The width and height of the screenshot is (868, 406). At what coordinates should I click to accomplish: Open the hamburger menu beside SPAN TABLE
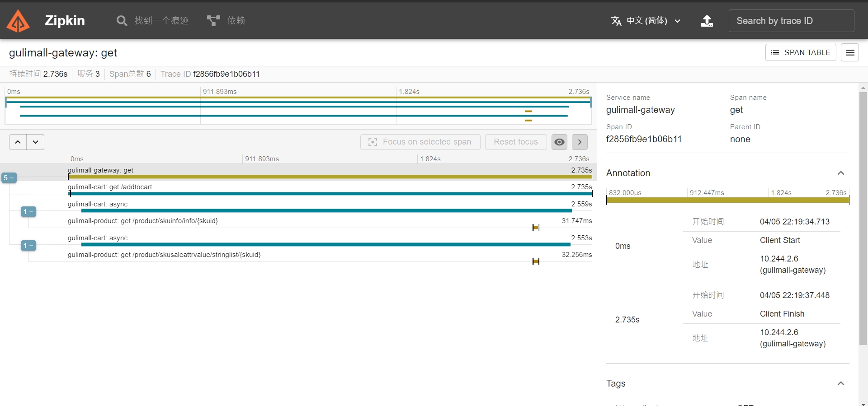(x=850, y=52)
